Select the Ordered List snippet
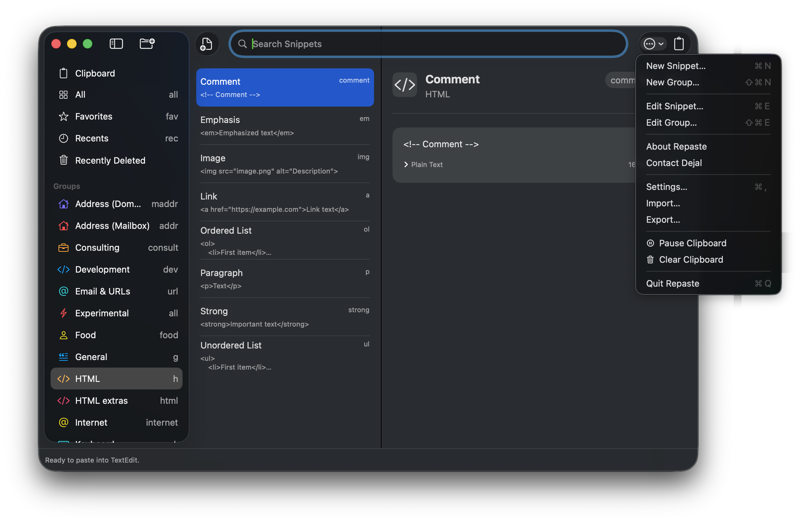Image resolution: width=812 pixels, height=522 pixels. [x=285, y=241]
